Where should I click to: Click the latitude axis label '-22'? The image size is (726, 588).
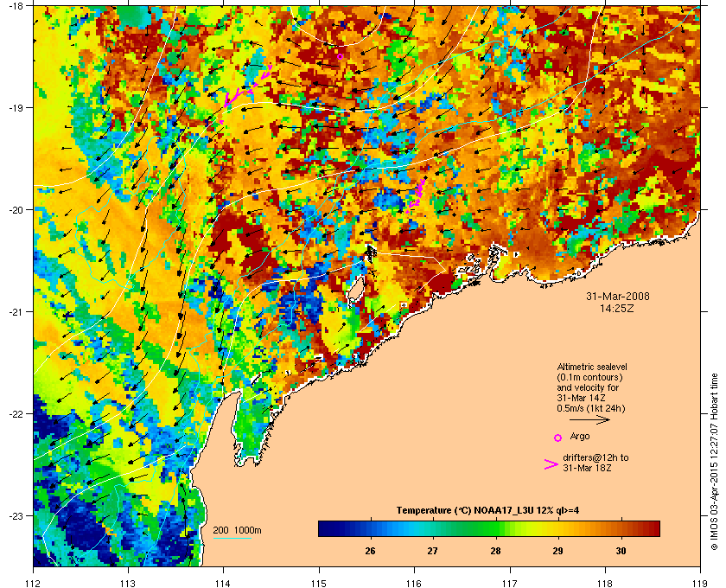click(x=16, y=413)
